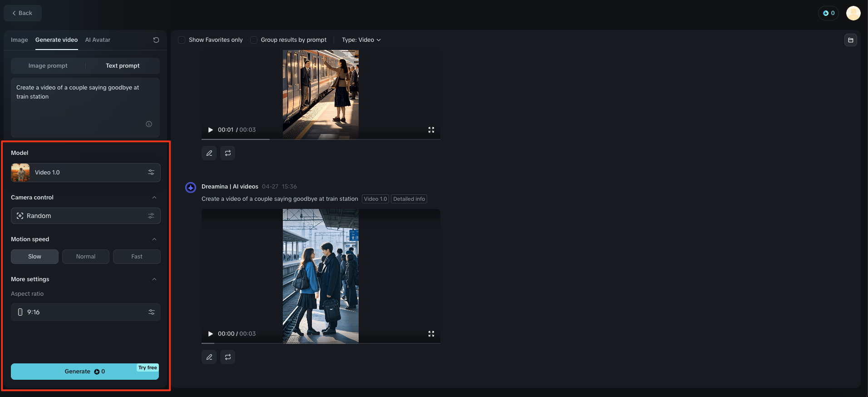Screen dimensions: 868x397
Task: Collapse the Motion speed section
Action: [x=154, y=239]
